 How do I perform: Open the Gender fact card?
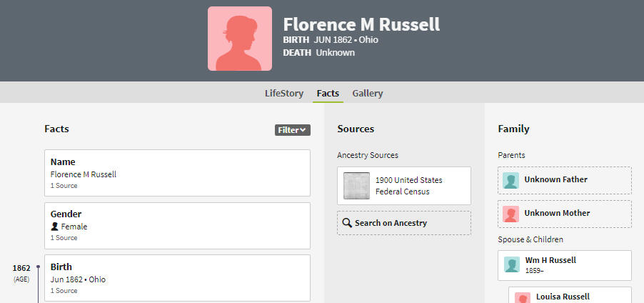pos(178,226)
